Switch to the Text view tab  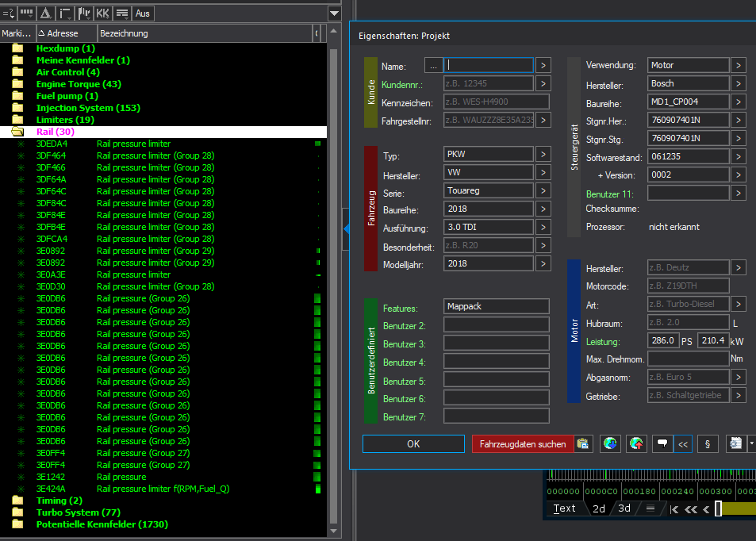pyautogui.click(x=565, y=508)
